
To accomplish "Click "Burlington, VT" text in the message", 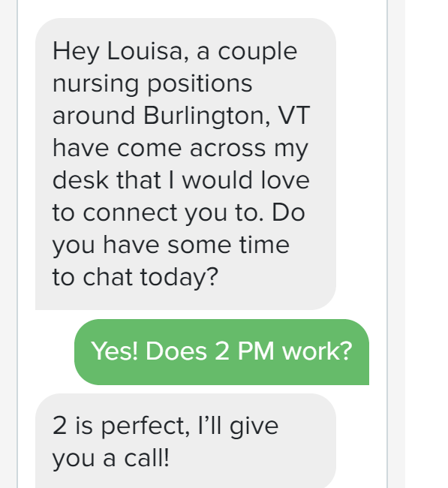I will (x=227, y=116).
